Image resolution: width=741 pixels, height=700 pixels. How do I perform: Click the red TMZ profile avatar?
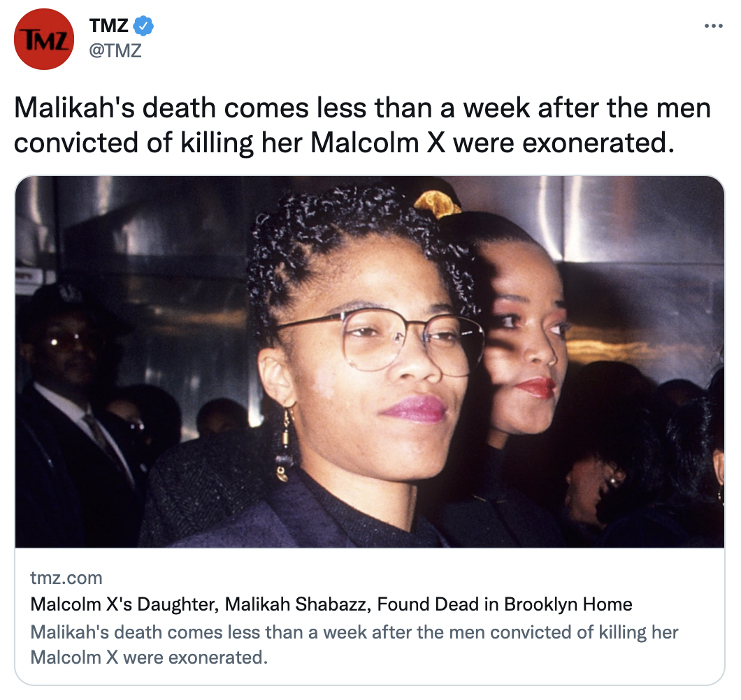pos(44,39)
